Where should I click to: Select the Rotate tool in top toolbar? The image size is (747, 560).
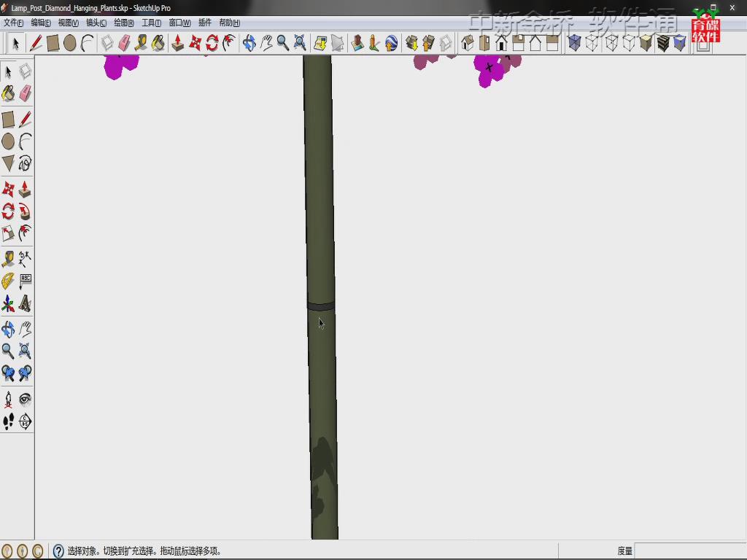(x=212, y=43)
